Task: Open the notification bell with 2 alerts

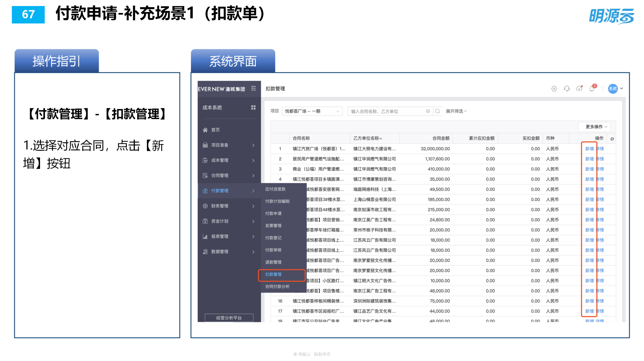Action: coord(592,88)
